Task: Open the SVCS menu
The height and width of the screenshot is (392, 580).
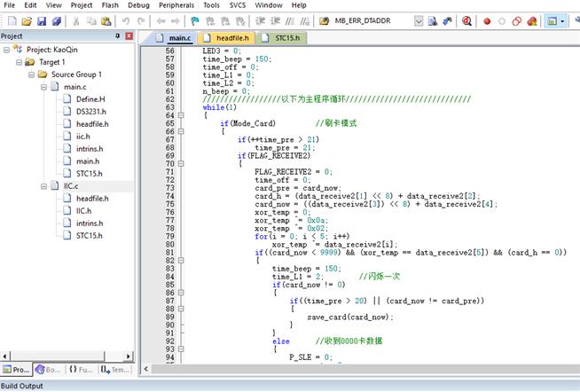Action: (x=238, y=5)
